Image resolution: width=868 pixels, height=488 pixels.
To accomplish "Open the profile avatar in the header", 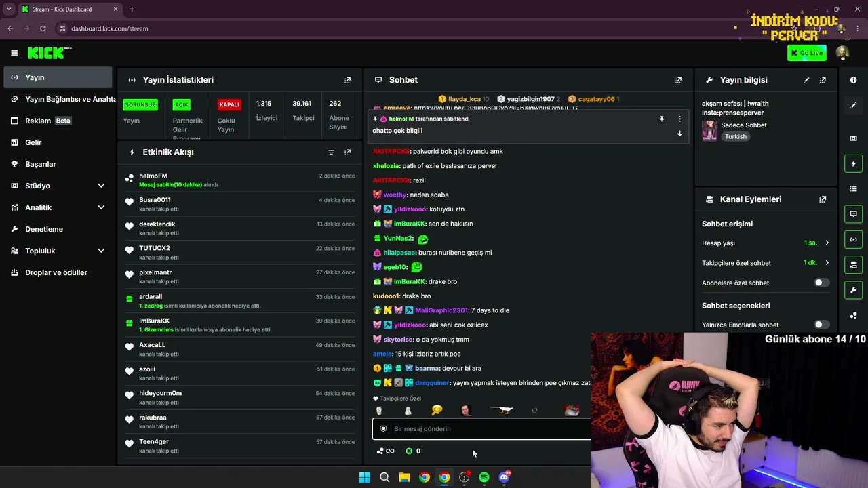I will [x=842, y=53].
